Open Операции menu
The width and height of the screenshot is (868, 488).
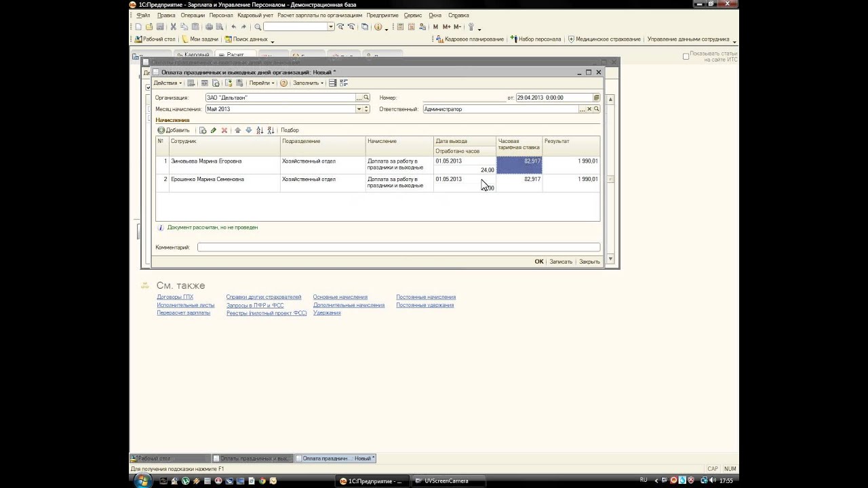(193, 15)
